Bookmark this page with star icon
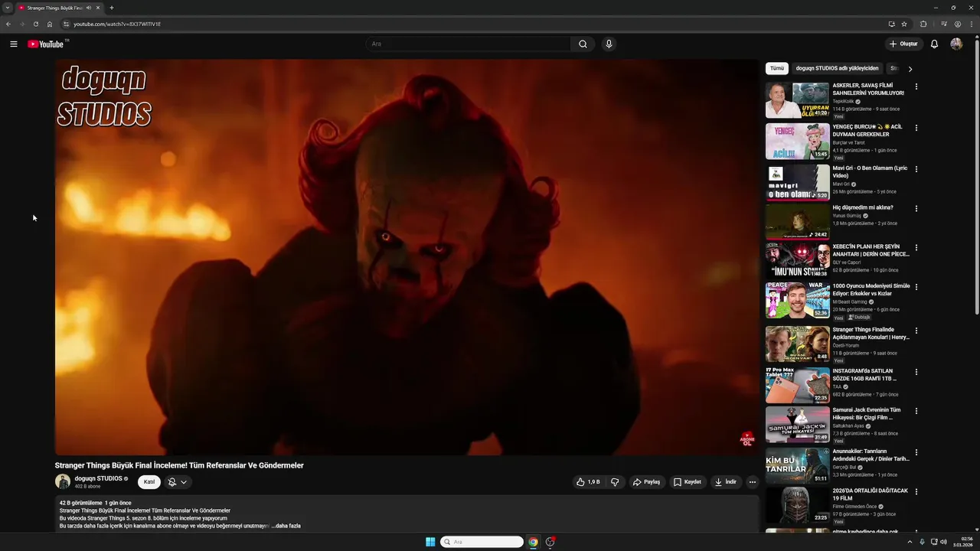 pyautogui.click(x=904, y=24)
